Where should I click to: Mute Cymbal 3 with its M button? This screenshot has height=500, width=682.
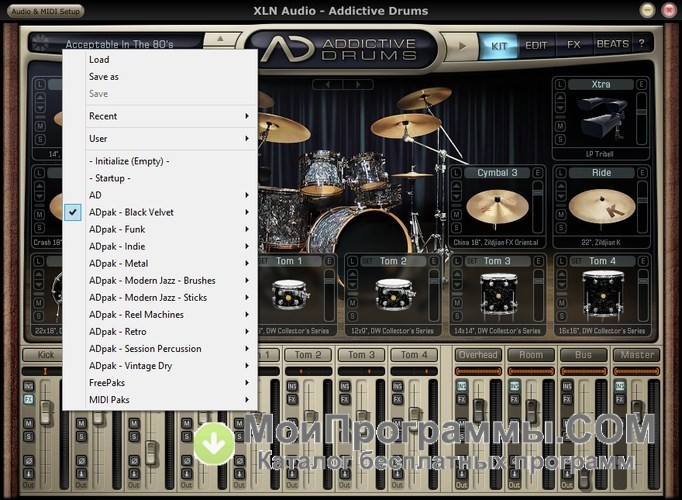(456, 214)
